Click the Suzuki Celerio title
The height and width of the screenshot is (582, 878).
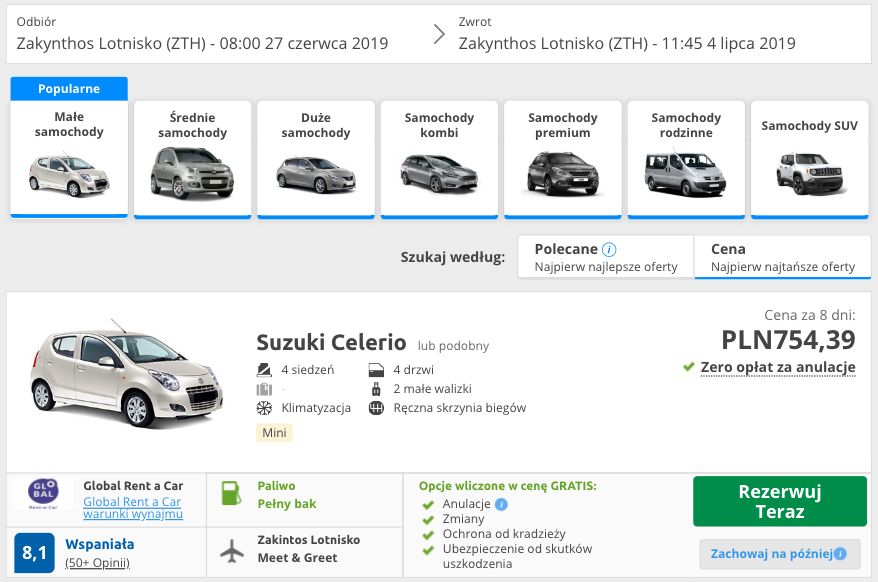click(331, 342)
